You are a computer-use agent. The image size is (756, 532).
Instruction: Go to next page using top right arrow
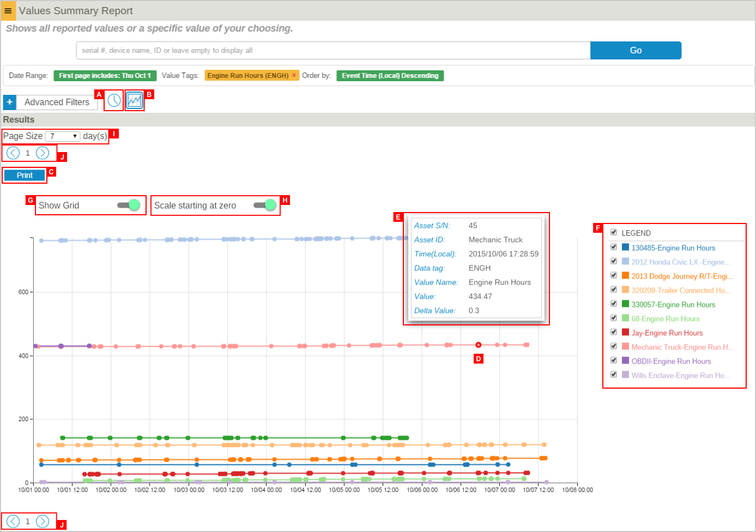click(43, 153)
